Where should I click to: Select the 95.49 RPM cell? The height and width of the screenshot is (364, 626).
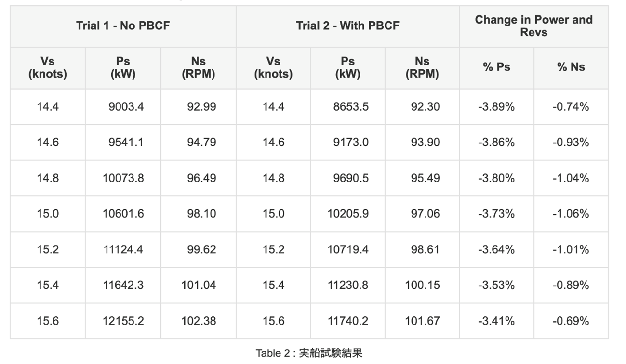[425, 178]
